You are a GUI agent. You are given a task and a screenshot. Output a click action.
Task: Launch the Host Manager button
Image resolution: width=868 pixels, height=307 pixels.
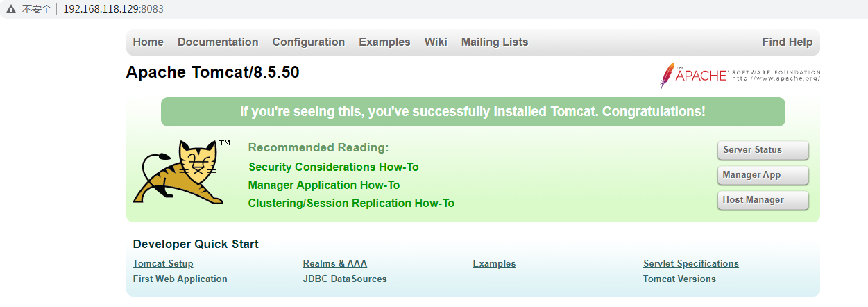(763, 200)
